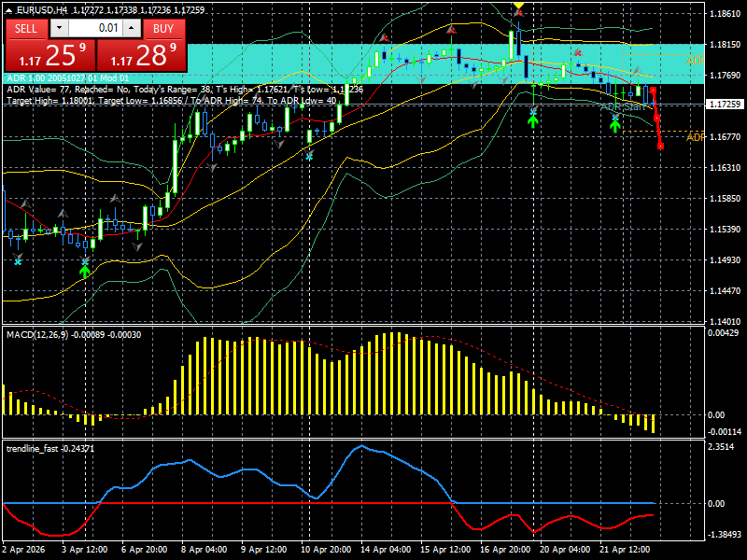The image size is (747, 560).
Task: Click the 1.16770 price scale label
Action: point(726,136)
